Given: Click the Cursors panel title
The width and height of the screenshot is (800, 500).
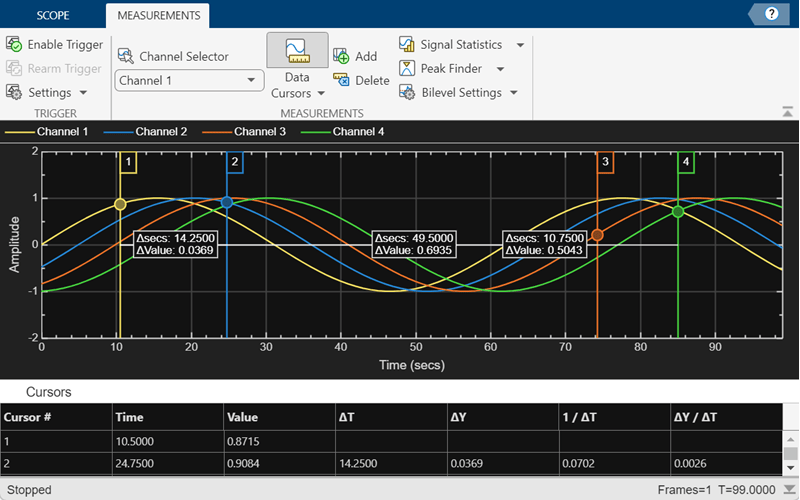Looking at the screenshot, I should [x=48, y=392].
